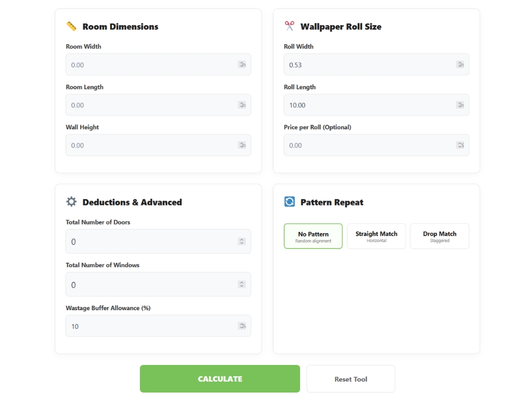
Task: Click the unit icon in Roll Width field
Action: point(461,64)
